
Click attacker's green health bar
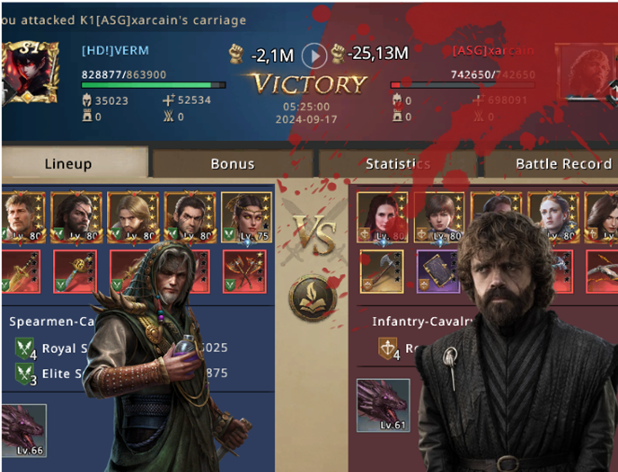coord(153,85)
